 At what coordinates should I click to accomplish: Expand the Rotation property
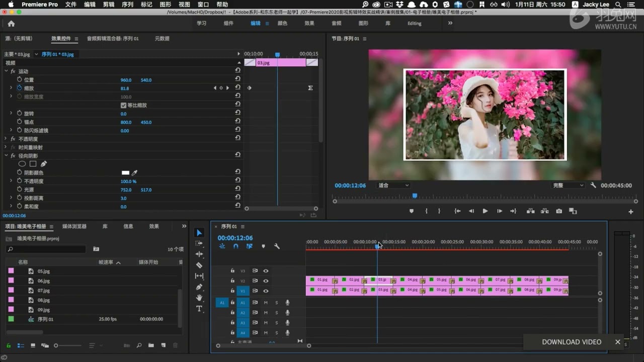(11, 114)
